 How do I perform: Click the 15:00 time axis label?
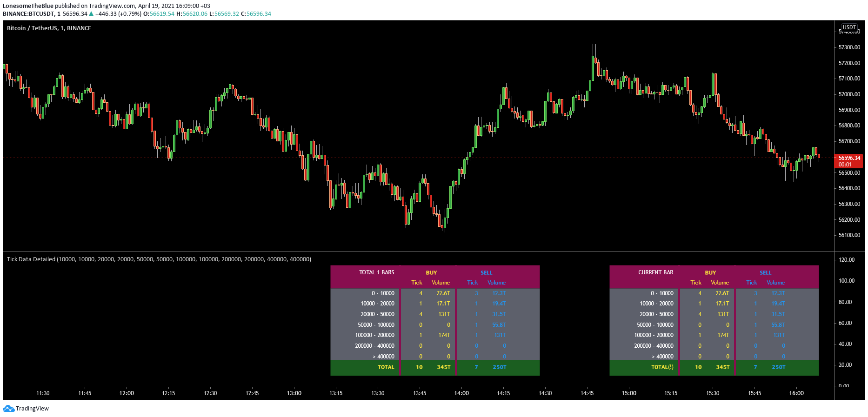tap(629, 393)
